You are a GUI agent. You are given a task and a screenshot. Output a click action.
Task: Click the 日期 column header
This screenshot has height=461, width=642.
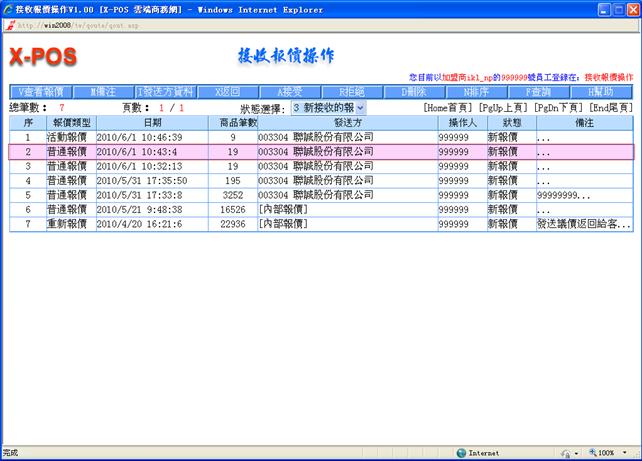pos(152,121)
